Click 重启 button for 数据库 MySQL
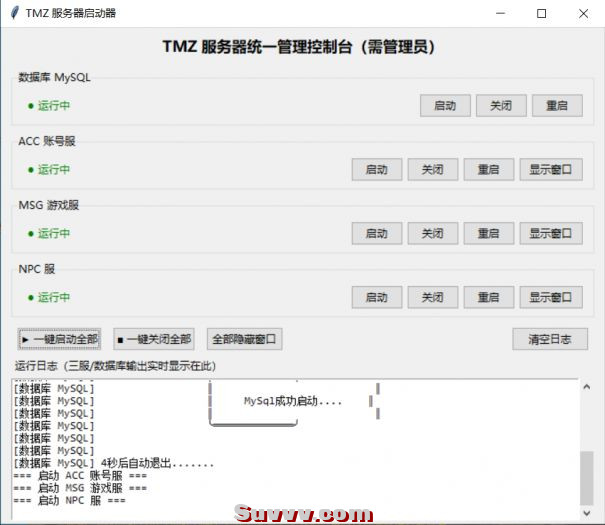The image size is (605, 525). click(557, 105)
